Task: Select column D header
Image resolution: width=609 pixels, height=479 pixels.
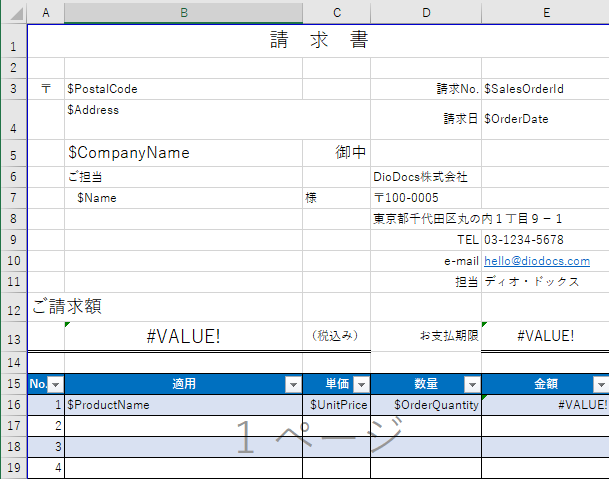Action: click(426, 13)
